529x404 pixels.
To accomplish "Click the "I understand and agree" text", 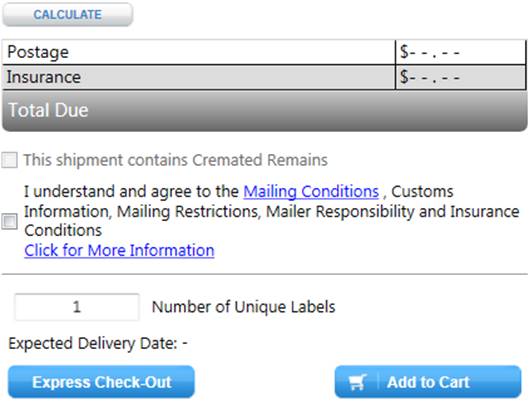I will 101,191.
